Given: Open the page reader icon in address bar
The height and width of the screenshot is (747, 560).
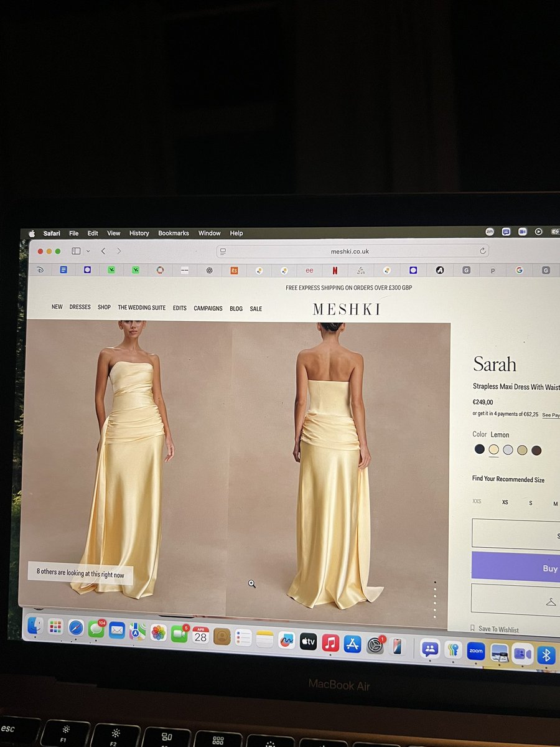Looking at the screenshot, I should pyautogui.click(x=223, y=251).
